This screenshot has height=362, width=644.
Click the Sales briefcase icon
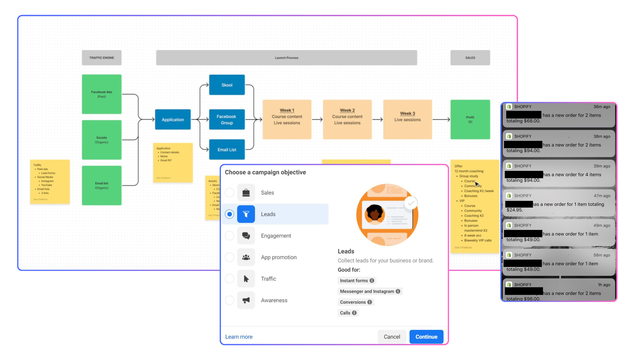246,193
